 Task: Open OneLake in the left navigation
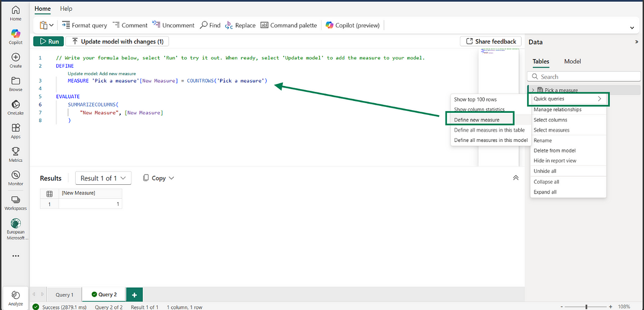(x=16, y=104)
